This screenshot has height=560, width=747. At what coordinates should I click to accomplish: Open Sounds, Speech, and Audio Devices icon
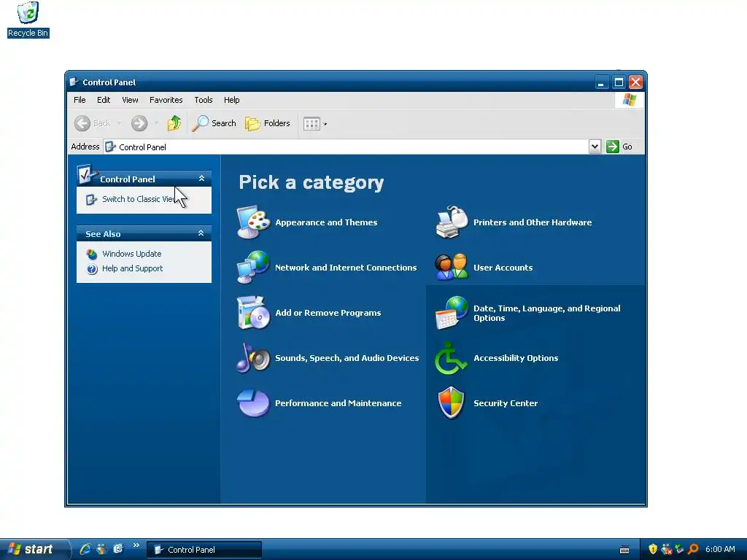253,357
